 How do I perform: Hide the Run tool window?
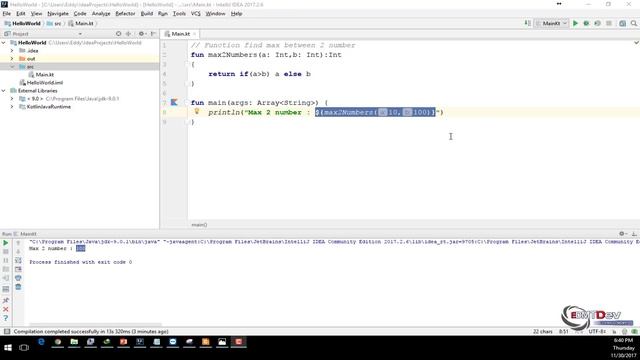click(634, 234)
